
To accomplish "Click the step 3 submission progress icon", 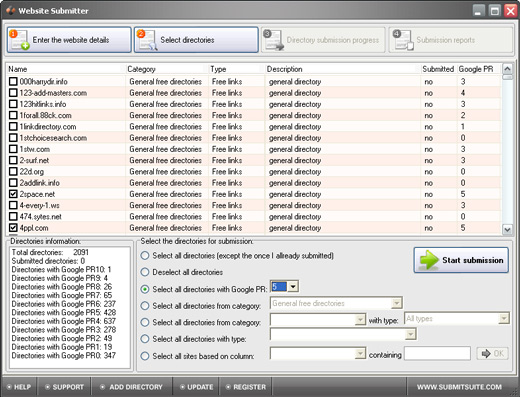I will click(x=273, y=40).
